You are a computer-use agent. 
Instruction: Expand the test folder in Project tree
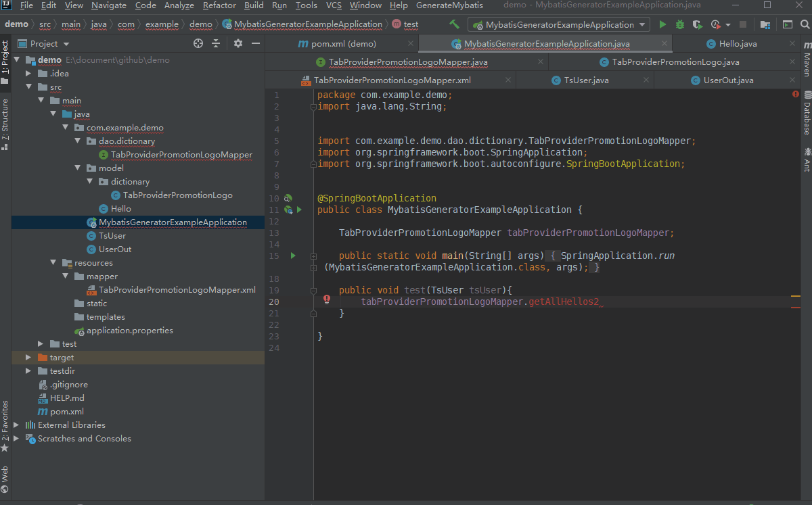[x=39, y=343]
